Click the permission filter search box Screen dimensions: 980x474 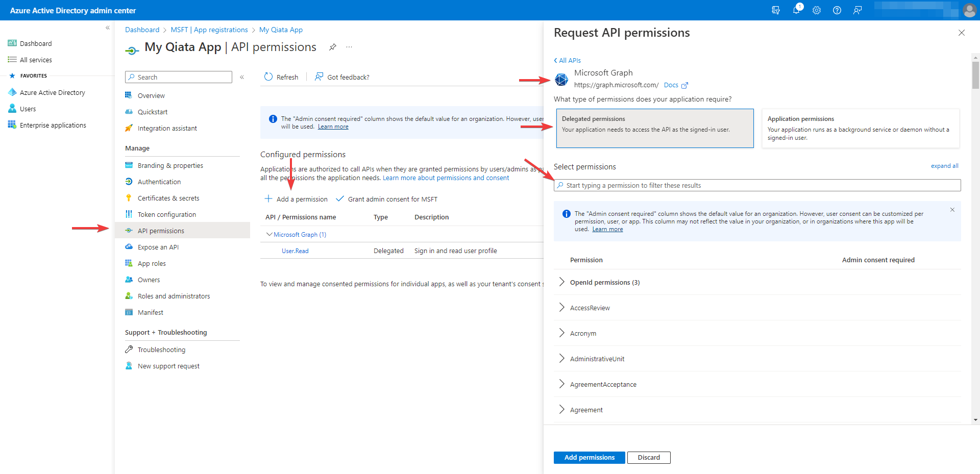[757, 185]
